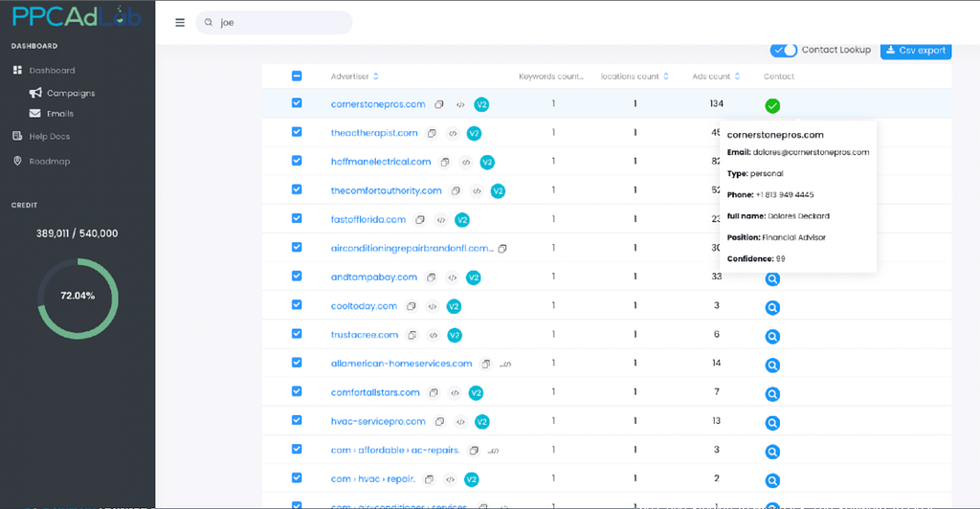Uncheck the select-all header checkbox

click(x=297, y=77)
